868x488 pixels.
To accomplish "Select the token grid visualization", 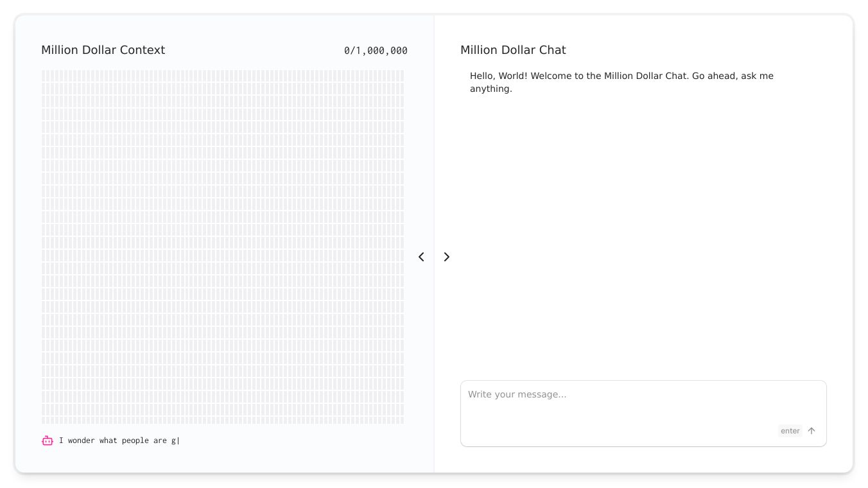I will tap(223, 247).
